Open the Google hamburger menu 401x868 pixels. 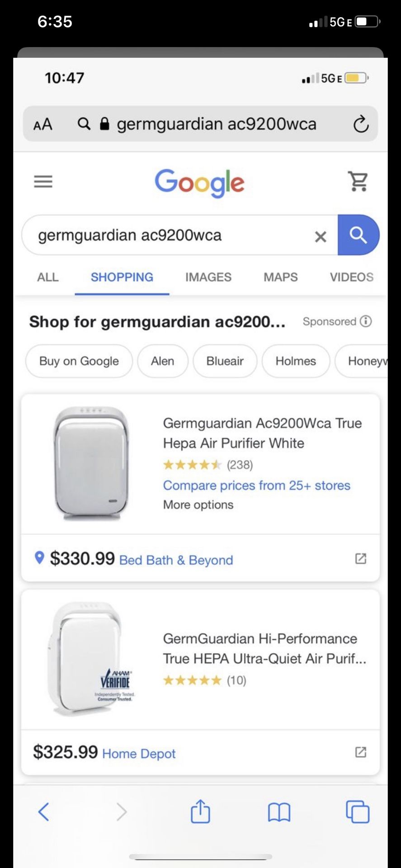tap(43, 182)
